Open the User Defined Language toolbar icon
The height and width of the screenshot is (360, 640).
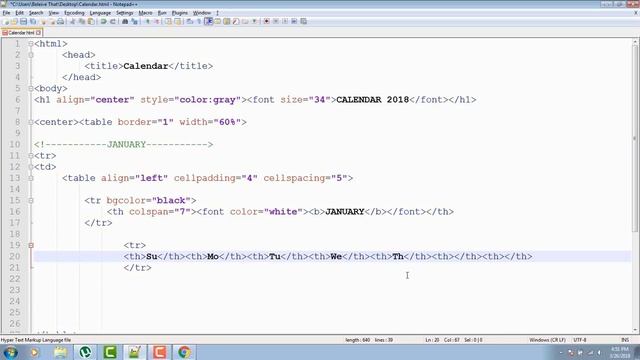pos(218,21)
